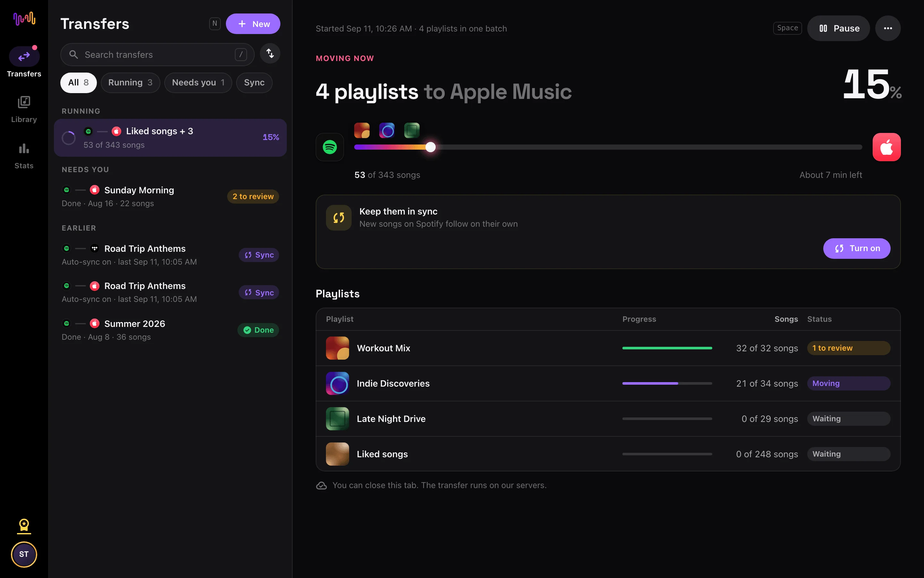Focus the Search transfers field
This screenshot has width=924, height=578.
tap(157, 55)
